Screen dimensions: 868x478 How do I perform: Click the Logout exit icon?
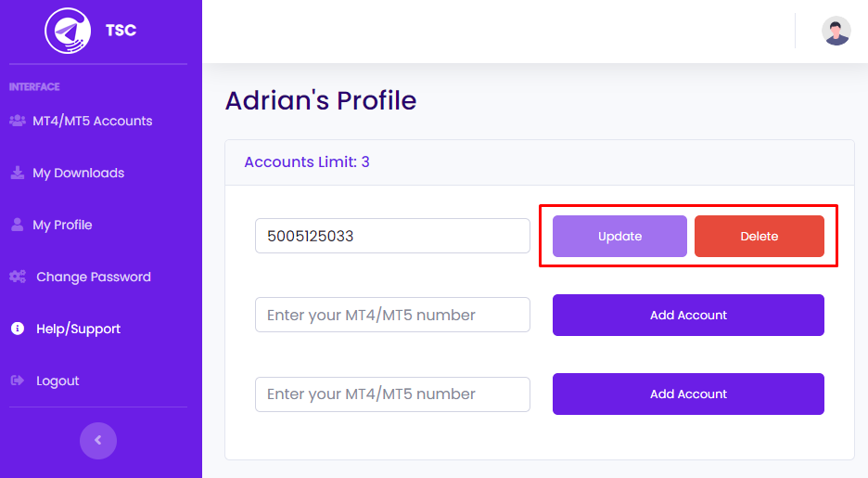pyautogui.click(x=17, y=381)
